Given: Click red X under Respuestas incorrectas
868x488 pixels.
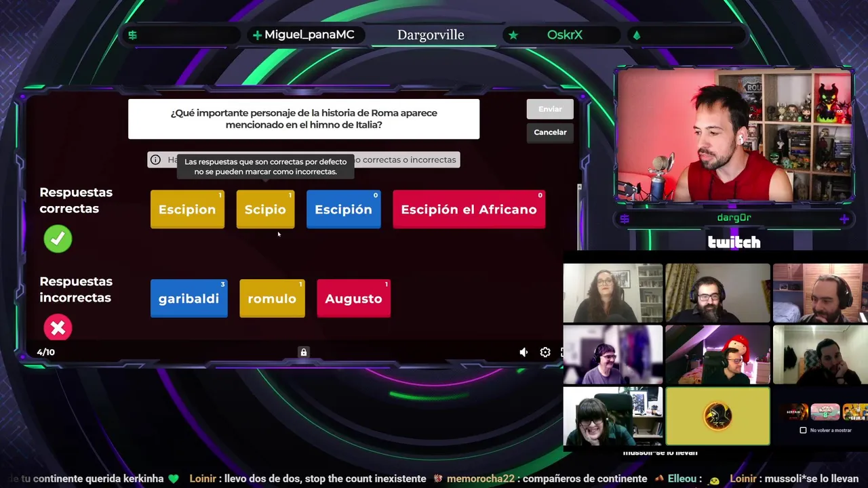Looking at the screenshot, I should (58, 328).
